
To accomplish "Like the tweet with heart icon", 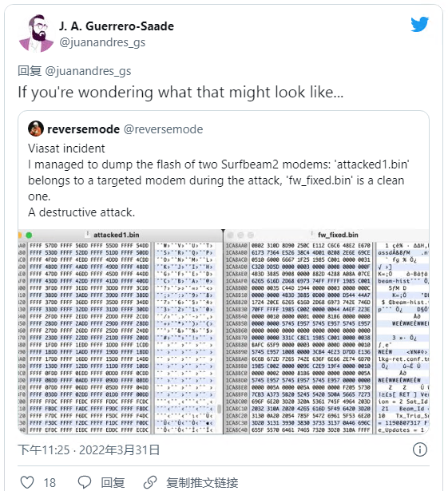I will point(27,482).
